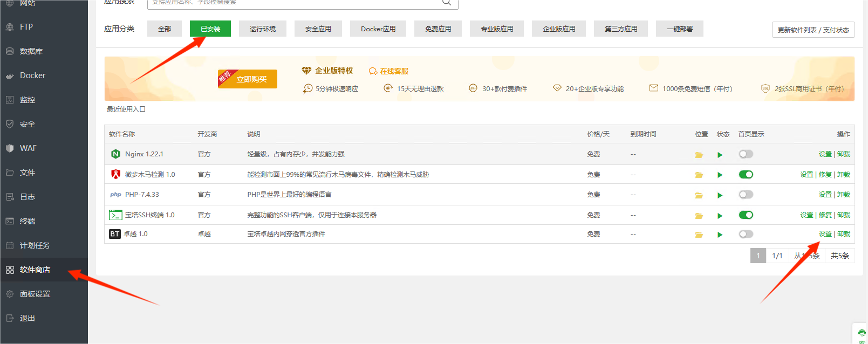
Task: Enable homepage display for 卓越
Action: [746, 234]
